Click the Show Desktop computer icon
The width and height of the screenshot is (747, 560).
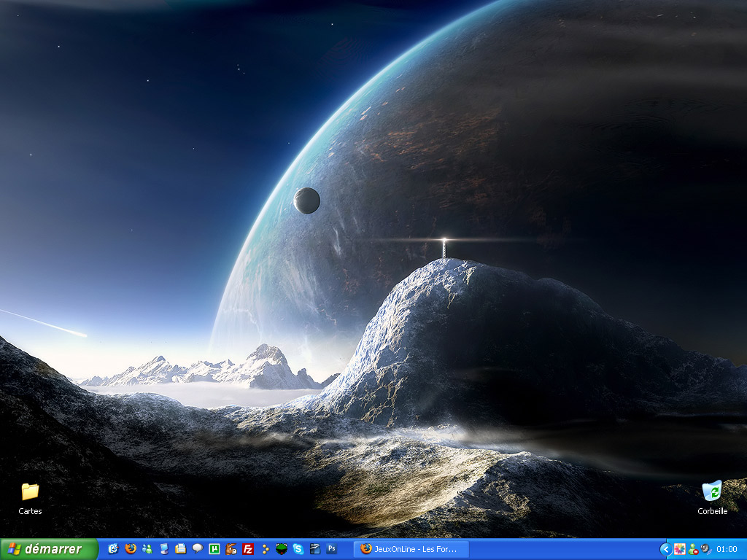[x=164, y=549]
